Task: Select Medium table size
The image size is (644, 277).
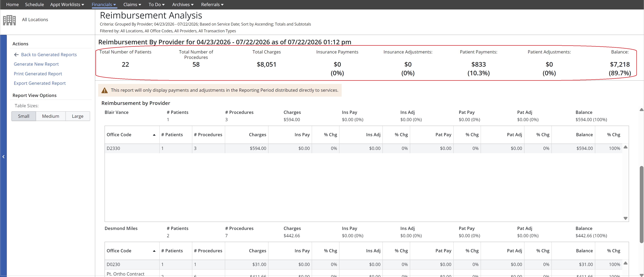Action: coord(51,116)
